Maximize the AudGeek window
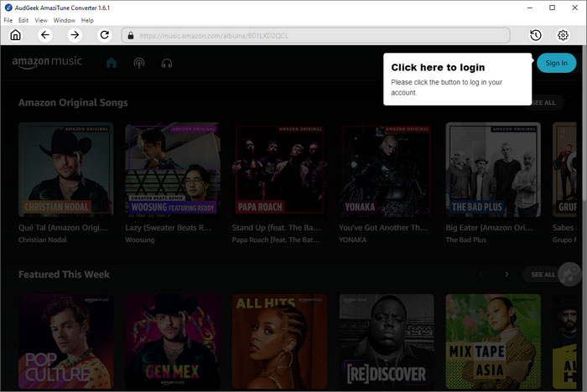This screenshot has width=587, height=392. 552,8
